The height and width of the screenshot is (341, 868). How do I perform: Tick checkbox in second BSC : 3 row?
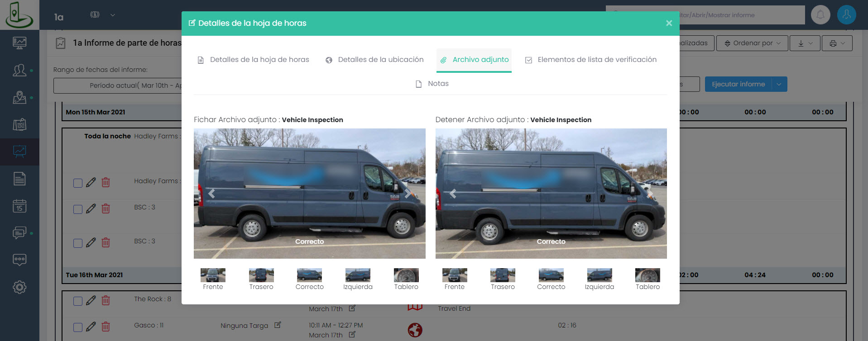point(78,243)
